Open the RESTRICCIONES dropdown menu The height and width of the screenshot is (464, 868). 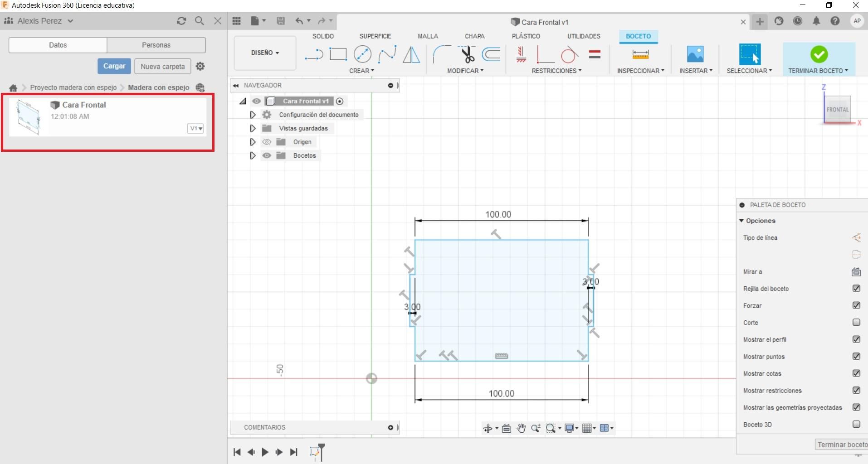click(556, 71)
